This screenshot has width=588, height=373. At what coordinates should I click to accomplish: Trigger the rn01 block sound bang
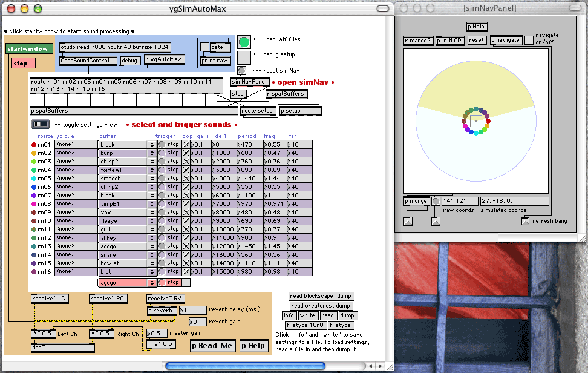[162, 145]
